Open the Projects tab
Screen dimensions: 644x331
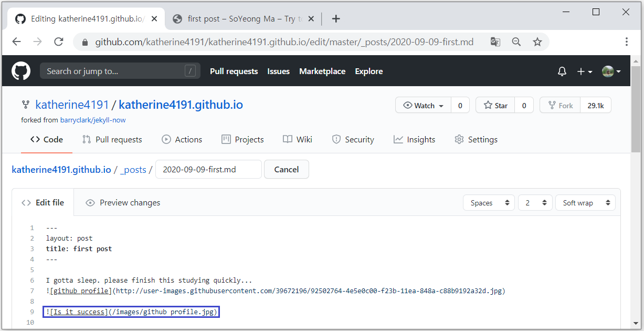pos(242,139)
